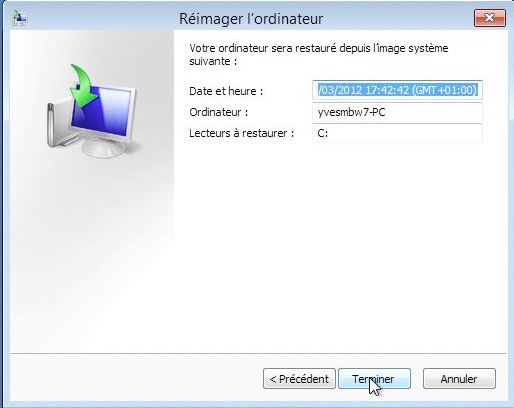Close the Réimager l'ordinateur window
The image size is (514, 408).
click(x=490, y=18)
